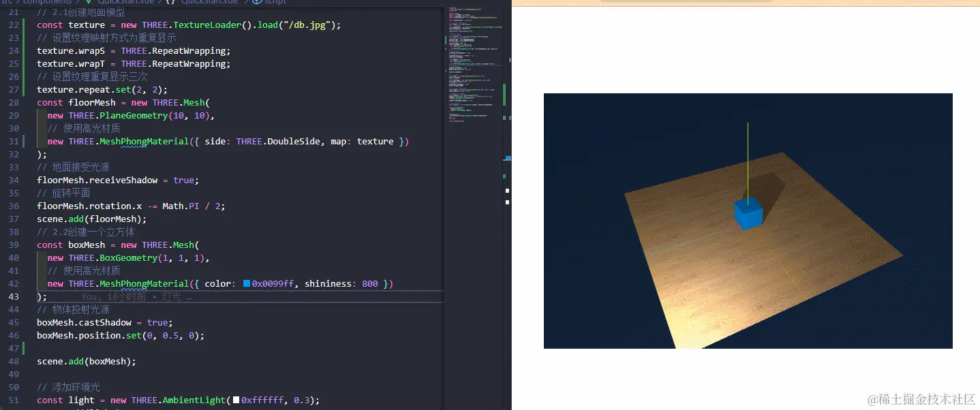This screenshot has width=980, height=410.
Task: Select line number 43 in the gutter
Action: pyautogui.click(x=14, y=297)
